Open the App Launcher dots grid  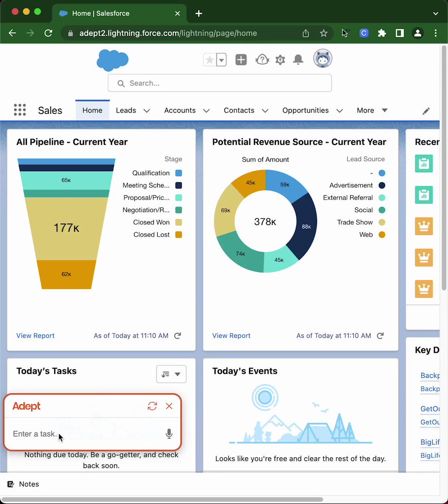[x=20, y=110]
